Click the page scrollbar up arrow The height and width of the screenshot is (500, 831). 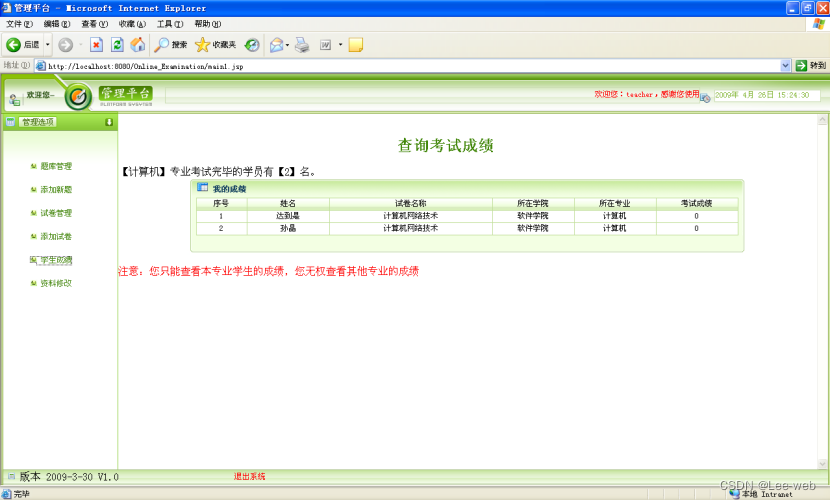click(x=822, y=120)
